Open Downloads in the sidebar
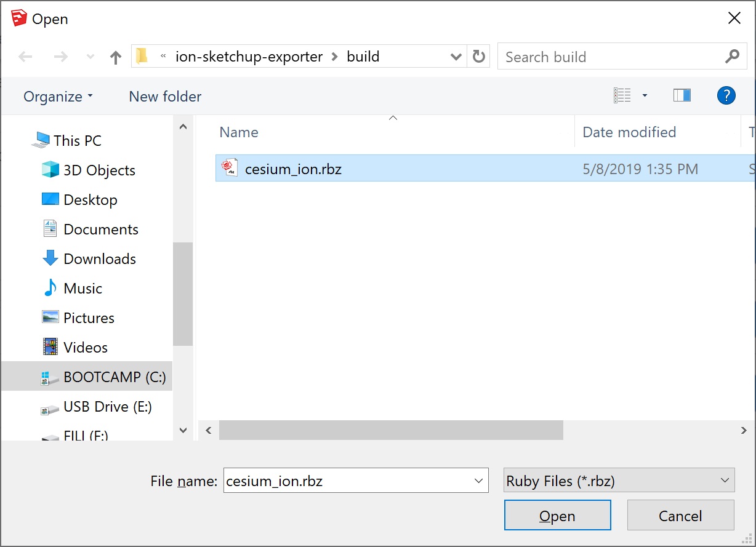The image size is (756, 547). (100, 258)
